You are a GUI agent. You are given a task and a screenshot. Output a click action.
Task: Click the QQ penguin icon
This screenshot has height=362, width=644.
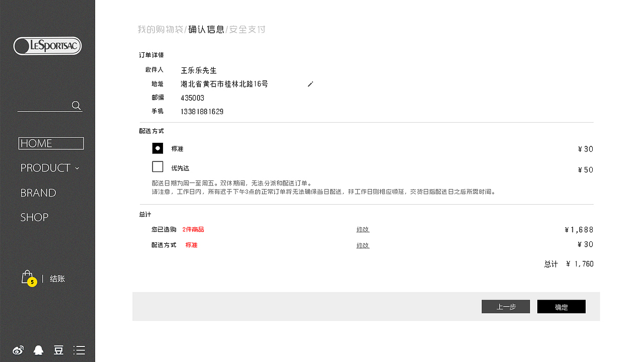click(38, 350)
